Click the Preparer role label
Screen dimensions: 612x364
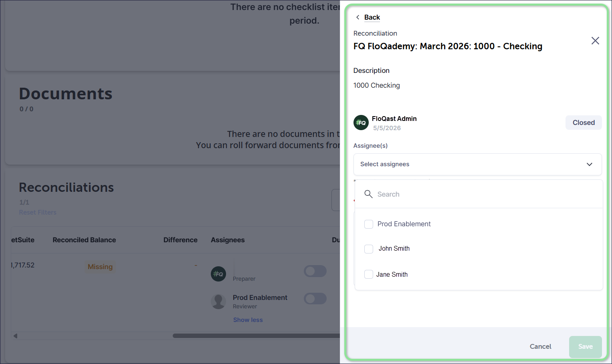point(244,279)
